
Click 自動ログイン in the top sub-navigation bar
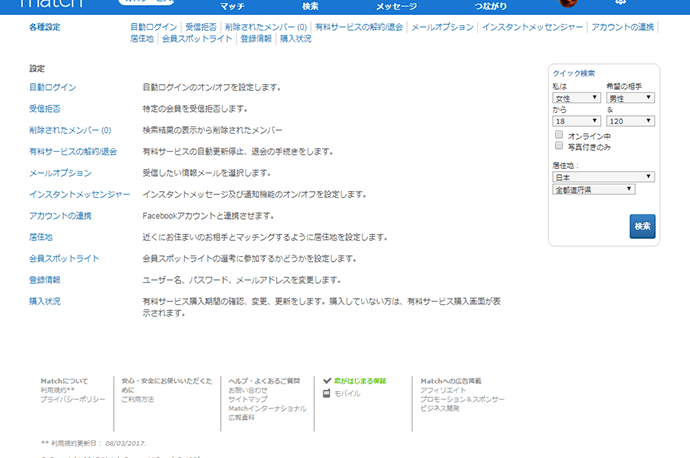point(154,27)
